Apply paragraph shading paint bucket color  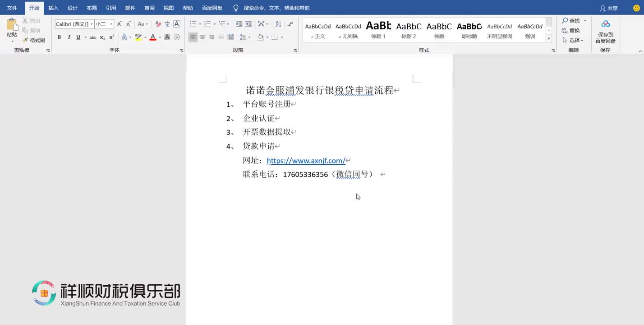[260, 37]
